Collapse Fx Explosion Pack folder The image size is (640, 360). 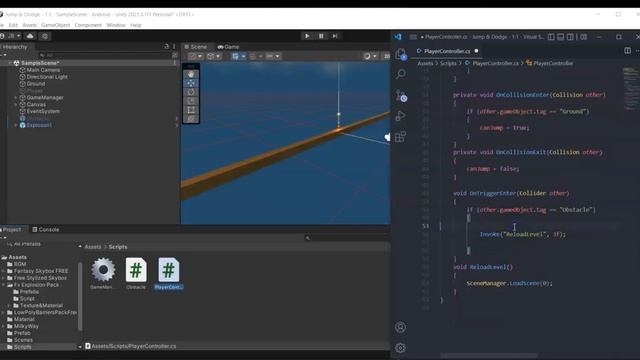(x=3, y=285)
